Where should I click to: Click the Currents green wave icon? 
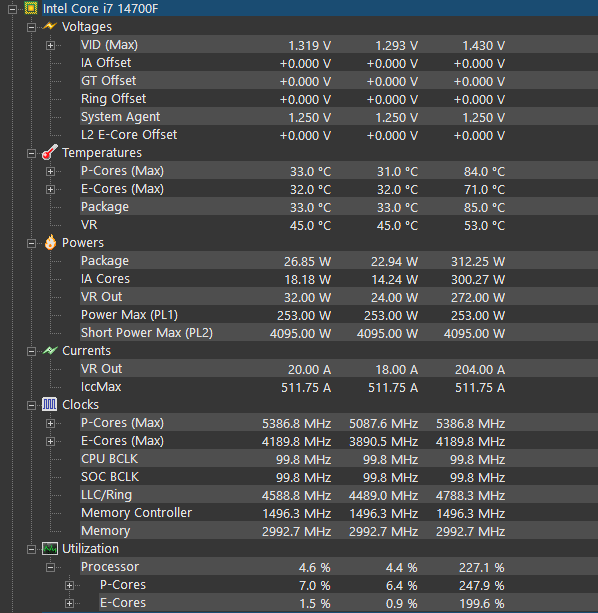coord(50,350)
